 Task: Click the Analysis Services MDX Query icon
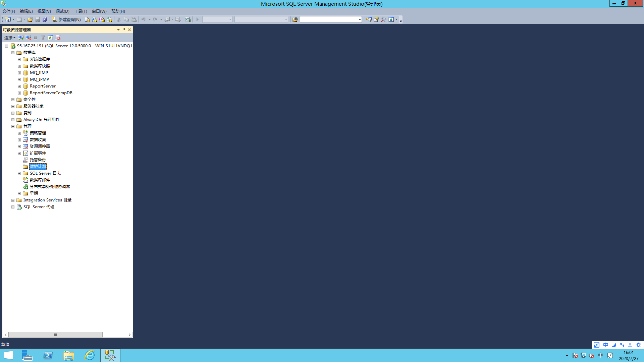pos(95,19)
